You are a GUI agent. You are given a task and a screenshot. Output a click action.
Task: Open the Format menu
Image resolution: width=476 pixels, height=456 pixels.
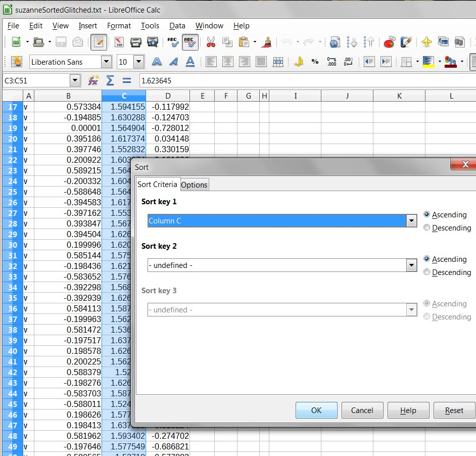119,26
